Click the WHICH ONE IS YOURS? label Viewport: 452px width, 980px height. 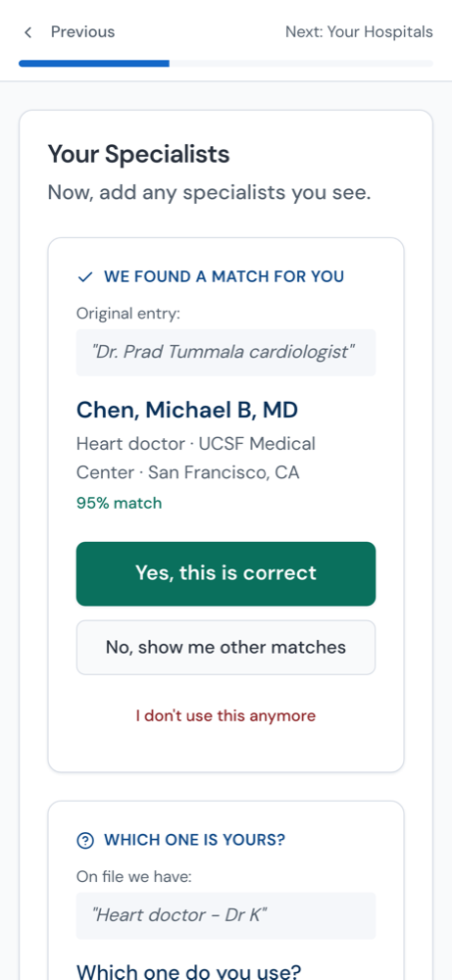pos(194,841)
